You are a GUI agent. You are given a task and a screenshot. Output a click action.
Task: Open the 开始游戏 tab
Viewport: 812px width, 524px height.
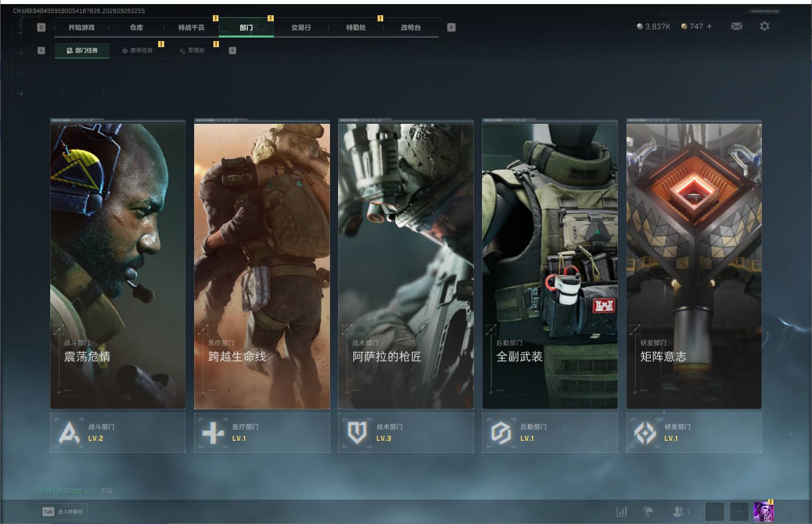click(x=82, y=27)
